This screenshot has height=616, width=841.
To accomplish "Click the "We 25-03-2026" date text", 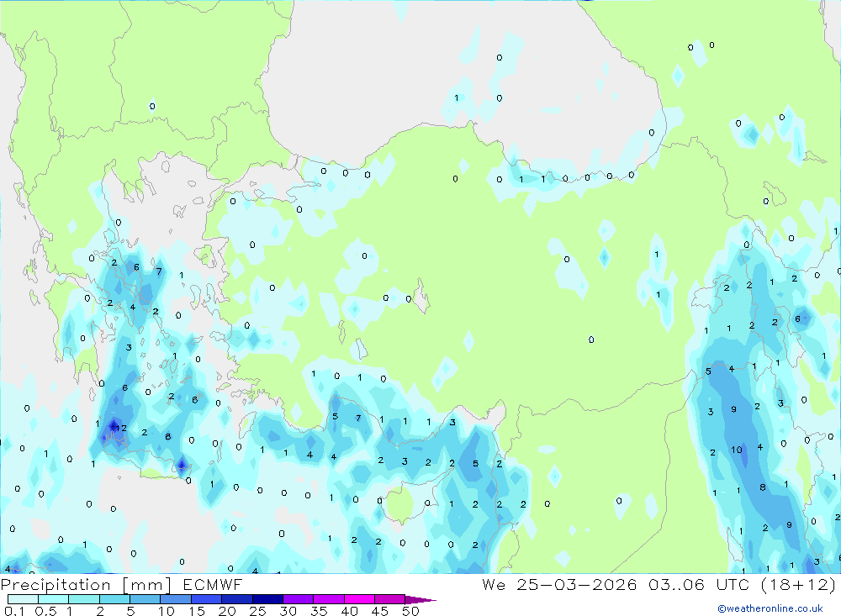I will tap(559, 584).
